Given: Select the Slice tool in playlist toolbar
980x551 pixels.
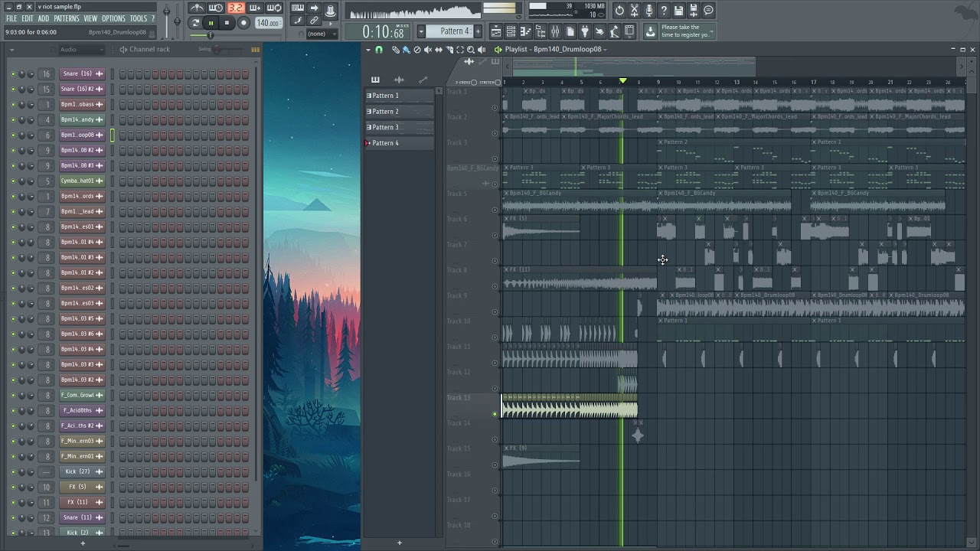Looking at the screenshot, I should (449, 49).
